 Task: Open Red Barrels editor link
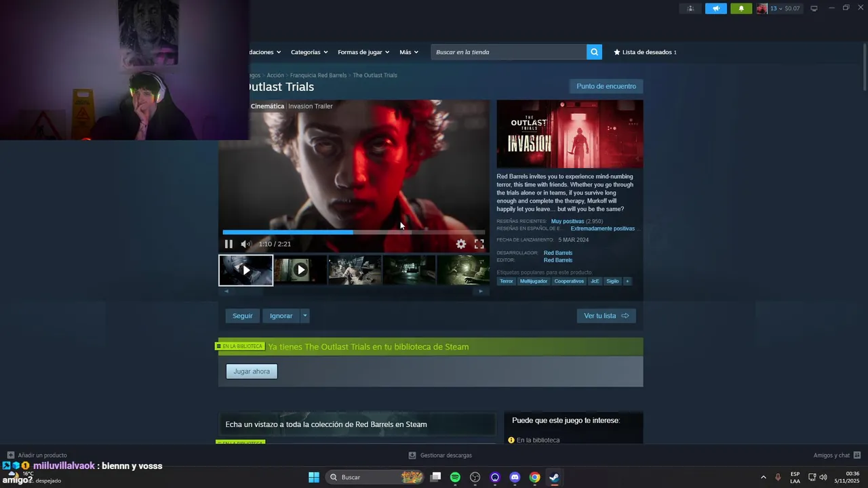point(558,260)
